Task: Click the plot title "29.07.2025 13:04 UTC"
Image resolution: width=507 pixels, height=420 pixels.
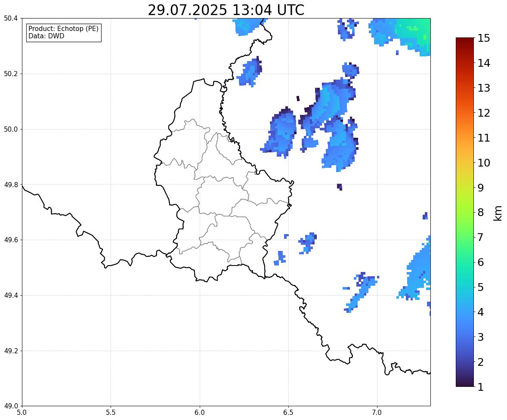Action: (x=226, y=10)
